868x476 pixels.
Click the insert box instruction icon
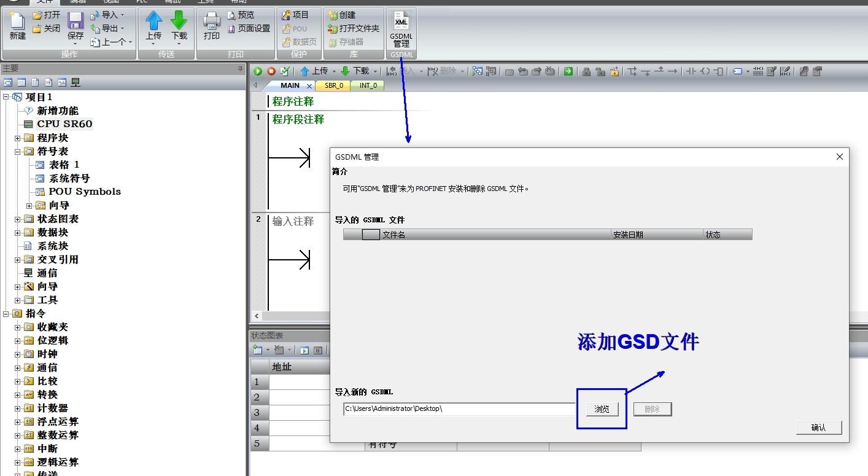[x=718, y=71]
